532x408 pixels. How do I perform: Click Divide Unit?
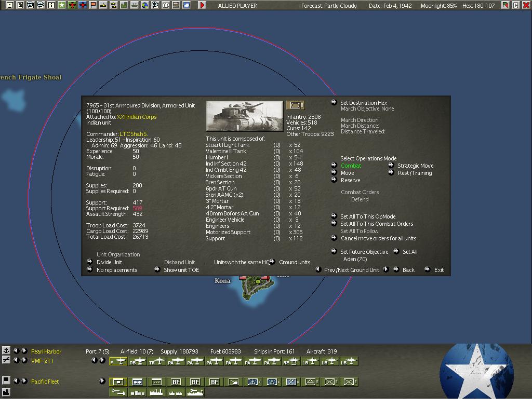tap(109, 262)
